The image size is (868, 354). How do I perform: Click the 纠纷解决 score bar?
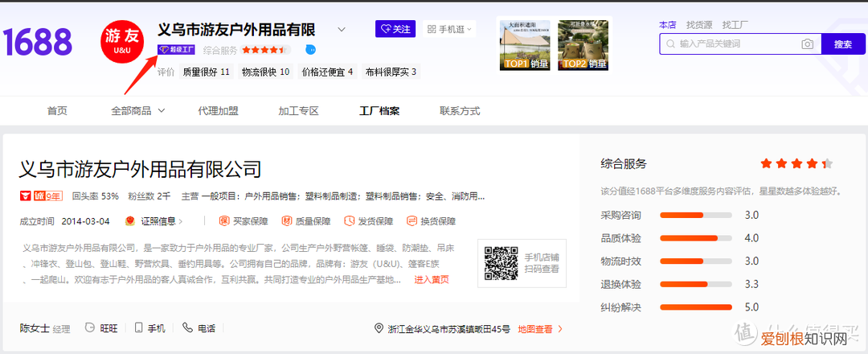695,307
